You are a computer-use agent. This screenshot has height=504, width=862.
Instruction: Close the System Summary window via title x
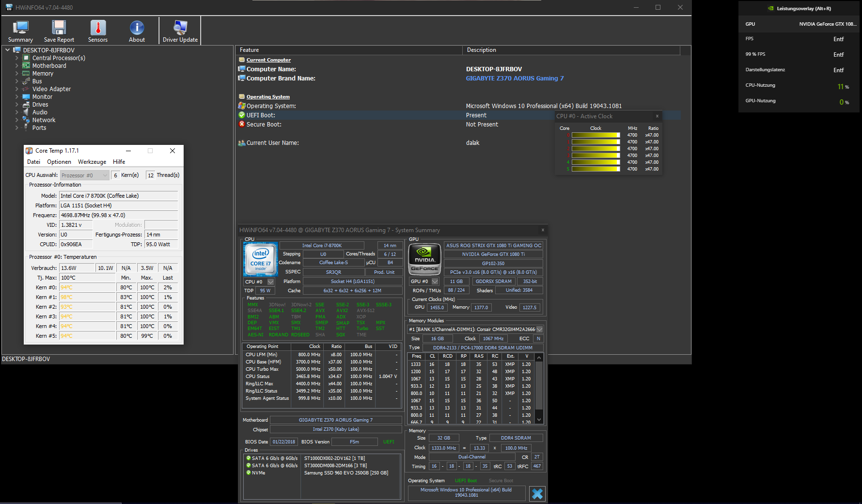tap(543, 230)
